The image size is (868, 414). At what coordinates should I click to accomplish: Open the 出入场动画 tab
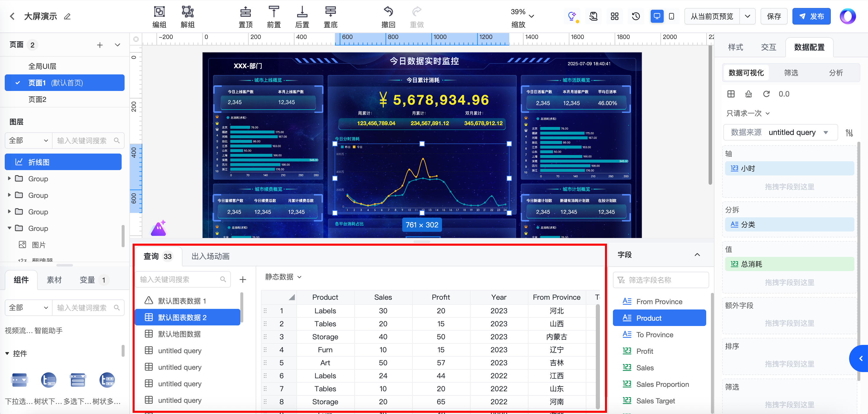click(x=210, y=256)
